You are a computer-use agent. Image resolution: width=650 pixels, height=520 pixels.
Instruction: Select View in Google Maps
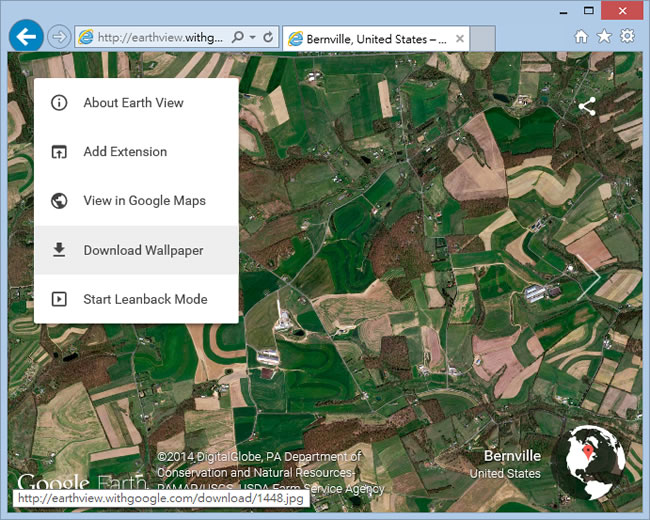click(x=136, y=201)
